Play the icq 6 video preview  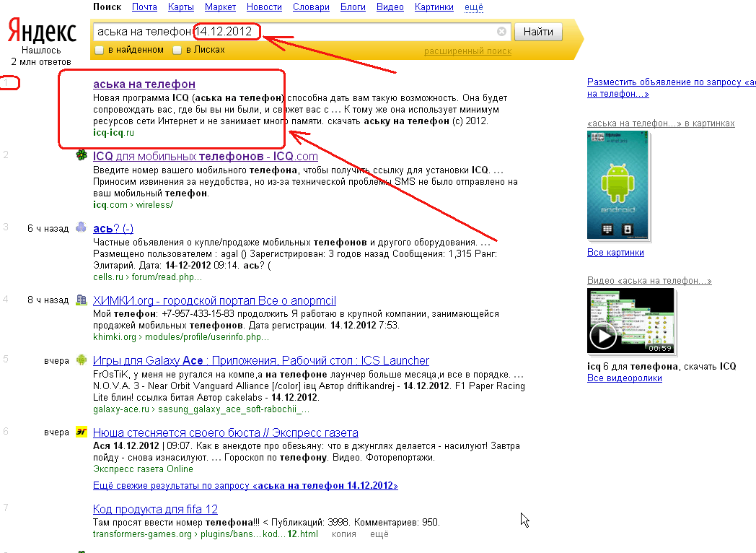point(602,336)
